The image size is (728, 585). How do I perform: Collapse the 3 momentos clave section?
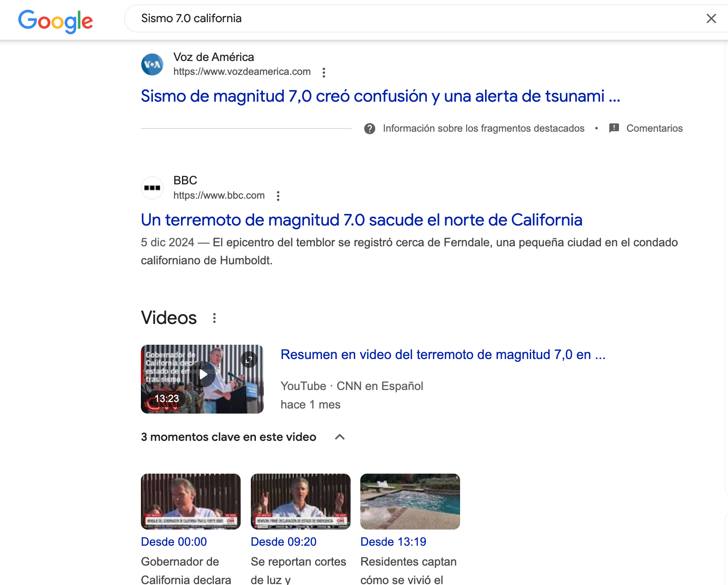340,437
